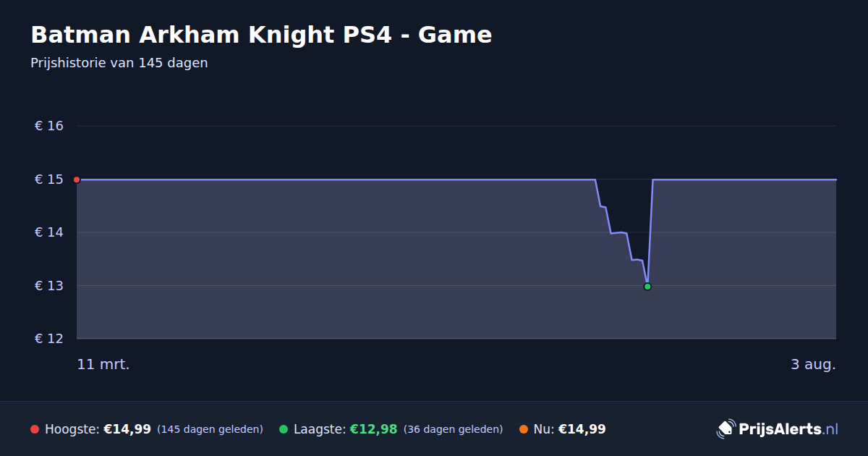Click the 3 aug. end date label
Image resolution: width=868 pixels, height=456 pixels.
813,365
